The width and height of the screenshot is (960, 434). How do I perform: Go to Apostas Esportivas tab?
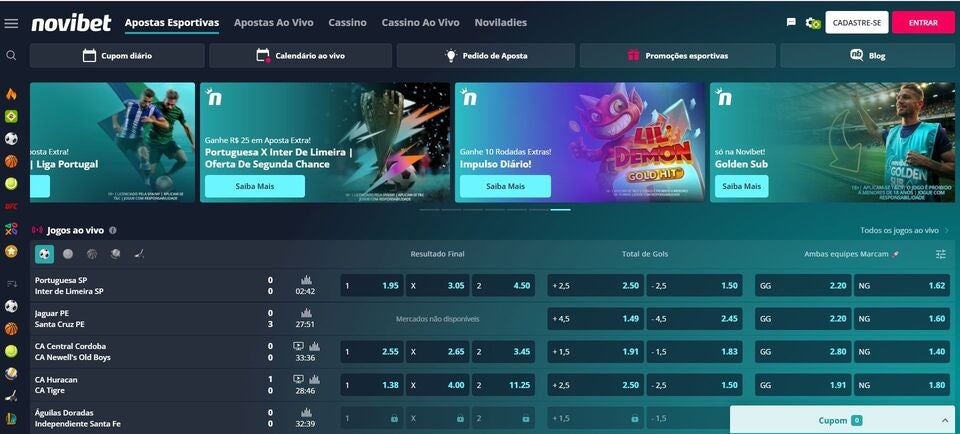coord(171,23)
